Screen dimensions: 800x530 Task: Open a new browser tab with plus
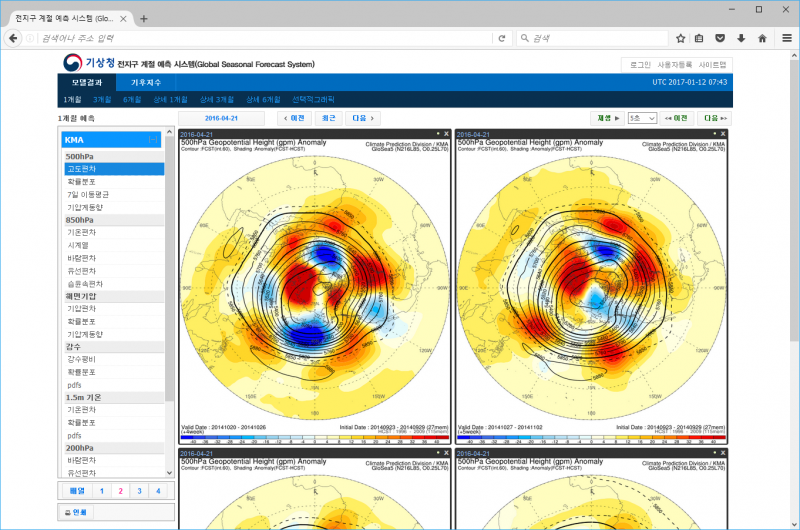(x=144, y=19)
